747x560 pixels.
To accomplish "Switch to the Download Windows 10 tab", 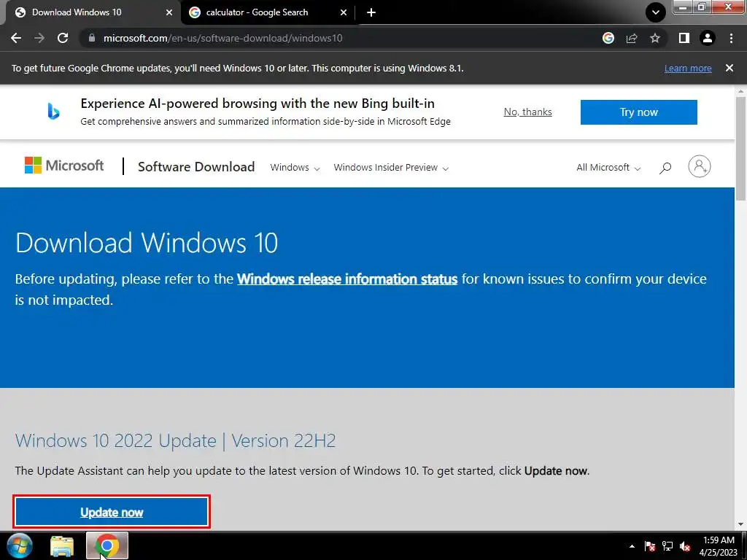I will pos(90,12).
